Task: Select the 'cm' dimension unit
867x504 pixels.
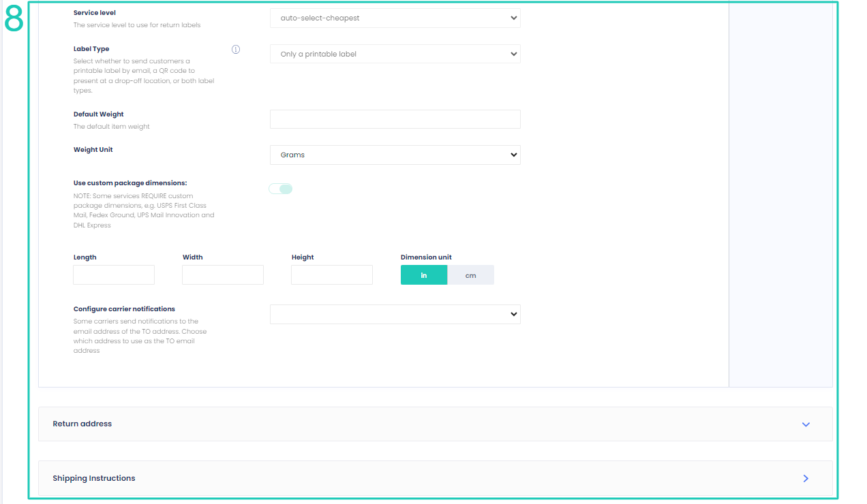Action: (x=470, y=275)
